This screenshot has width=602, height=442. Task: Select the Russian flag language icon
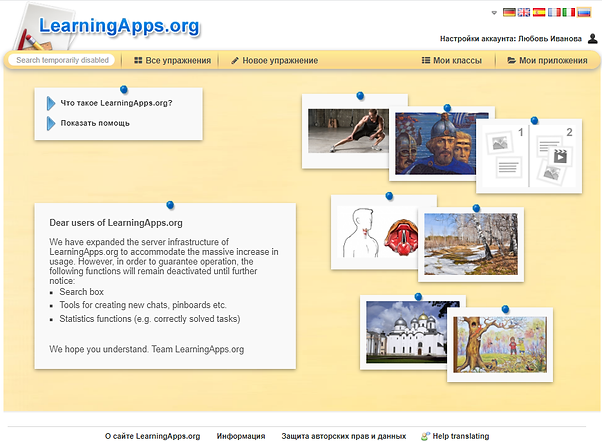tap(584, 13)
